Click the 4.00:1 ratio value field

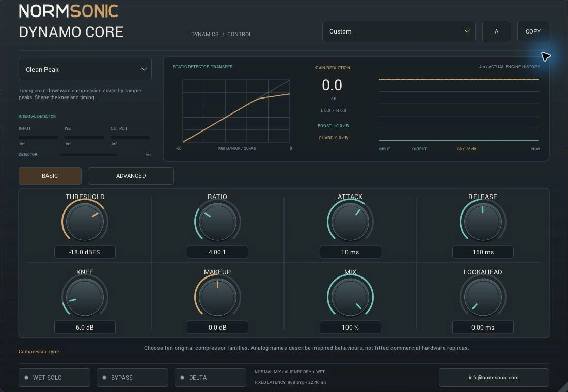coord(217,252)
